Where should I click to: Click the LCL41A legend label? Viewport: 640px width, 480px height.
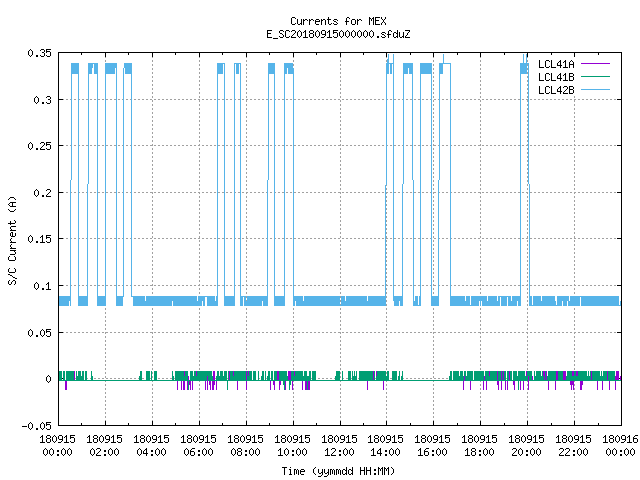(x=556, y=64)
